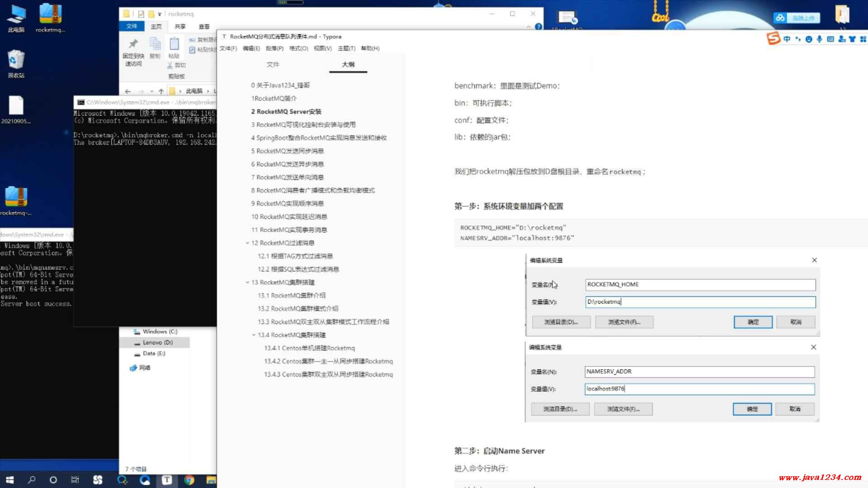Open Typora 格式(O) menu
Image resolution: width=868 pixels, height=488 pixels.
(x=299, y=48)
